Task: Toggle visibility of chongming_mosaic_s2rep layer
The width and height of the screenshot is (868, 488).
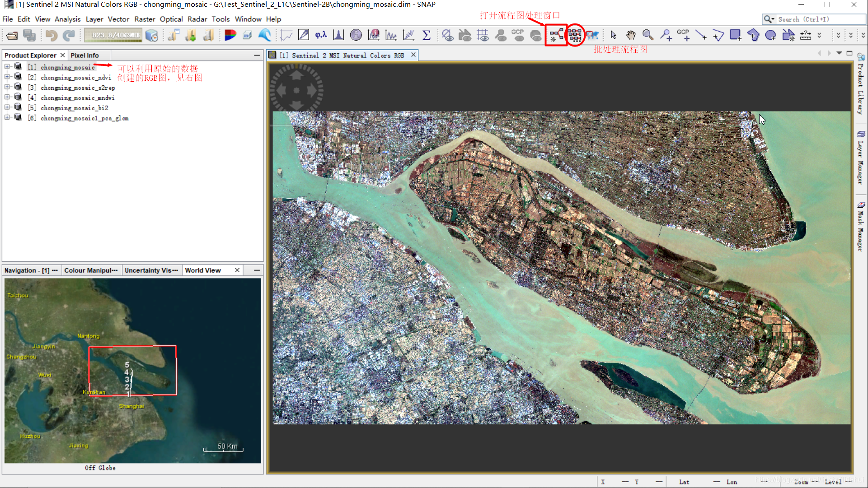Action: [7, 88]
